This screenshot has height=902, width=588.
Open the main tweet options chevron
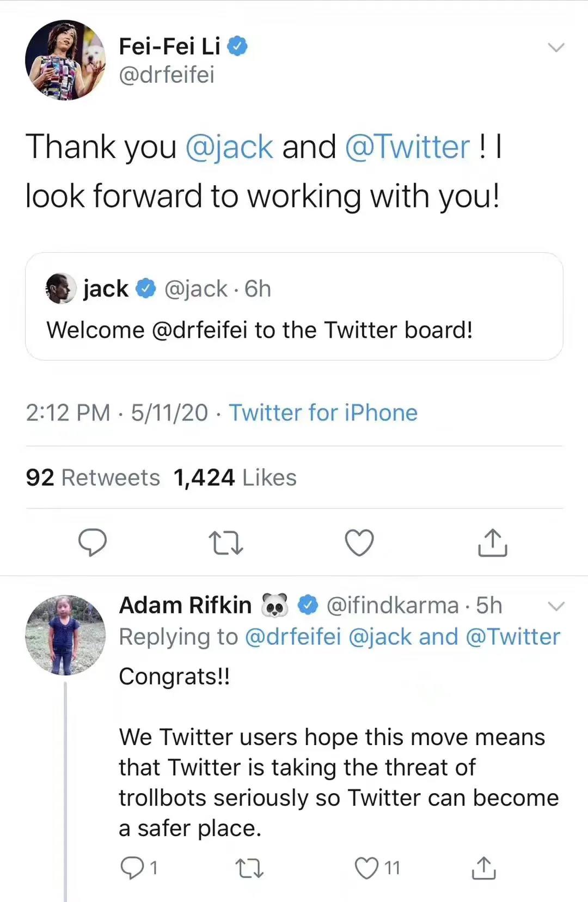coord(555,48)
